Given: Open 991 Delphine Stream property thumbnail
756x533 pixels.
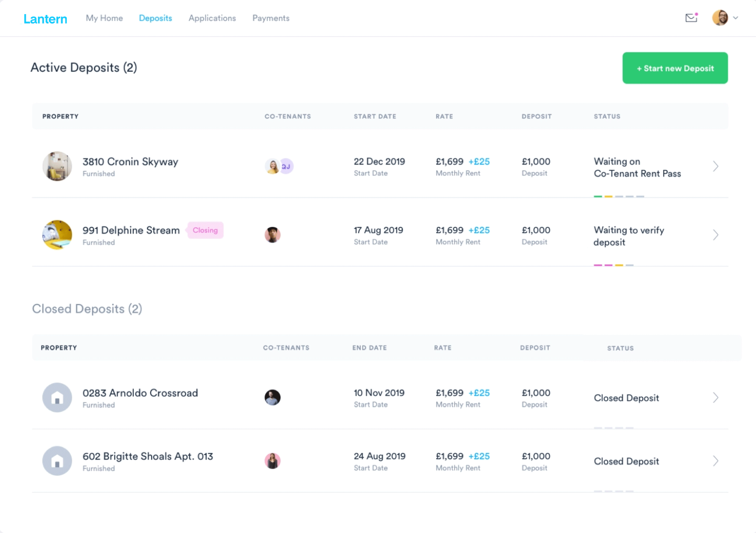Looking at the screenshot, I should [57, 235].
